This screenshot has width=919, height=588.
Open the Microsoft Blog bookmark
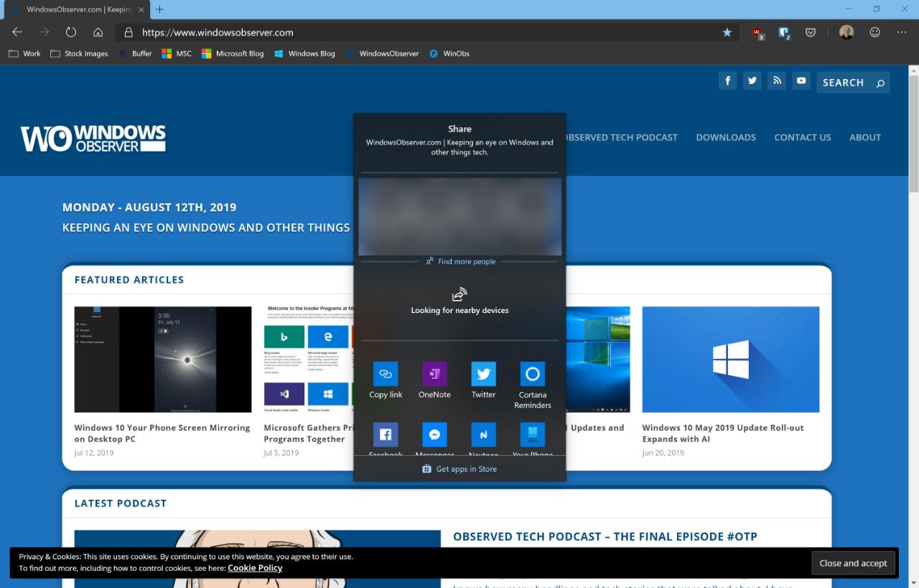point(233,53)
